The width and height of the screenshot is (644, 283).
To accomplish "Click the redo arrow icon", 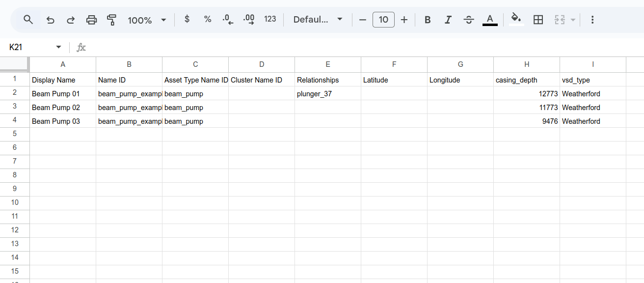I will point(71,20).
